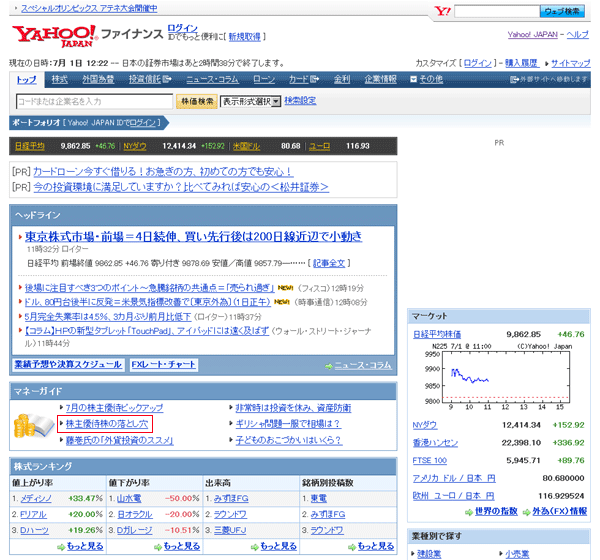Open the 株主優待株の落とし穴 link
The width and height of the screenshot is (600, 560).
tap(106, 424)
